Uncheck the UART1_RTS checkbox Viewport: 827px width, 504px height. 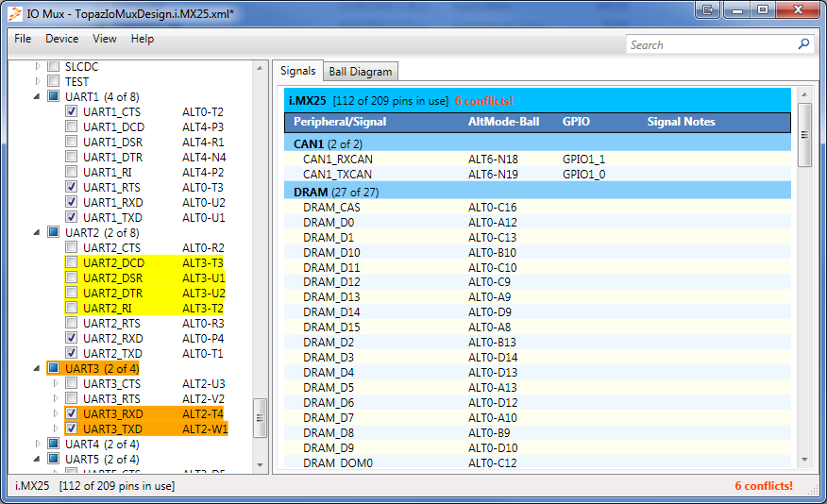[71, 187]
